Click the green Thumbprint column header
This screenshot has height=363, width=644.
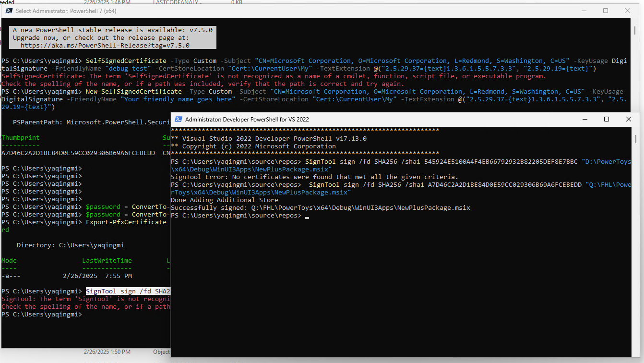pyautogui.click(x=21, y=137)
